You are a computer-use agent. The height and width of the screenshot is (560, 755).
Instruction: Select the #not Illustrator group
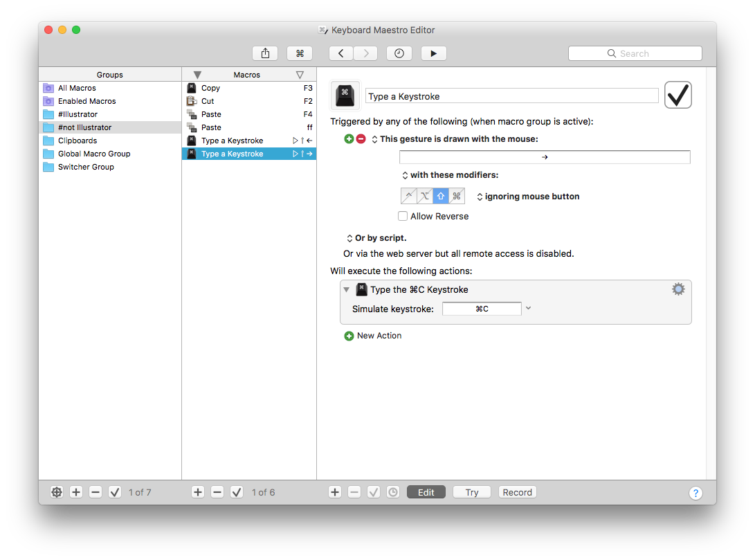pyautogui.click(x=110, y=127)
